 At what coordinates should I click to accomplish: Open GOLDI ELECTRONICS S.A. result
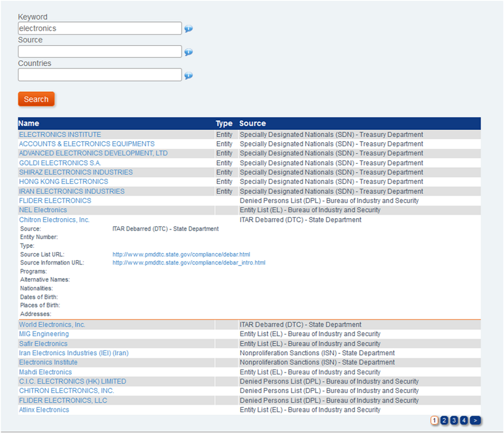(60, 163)
